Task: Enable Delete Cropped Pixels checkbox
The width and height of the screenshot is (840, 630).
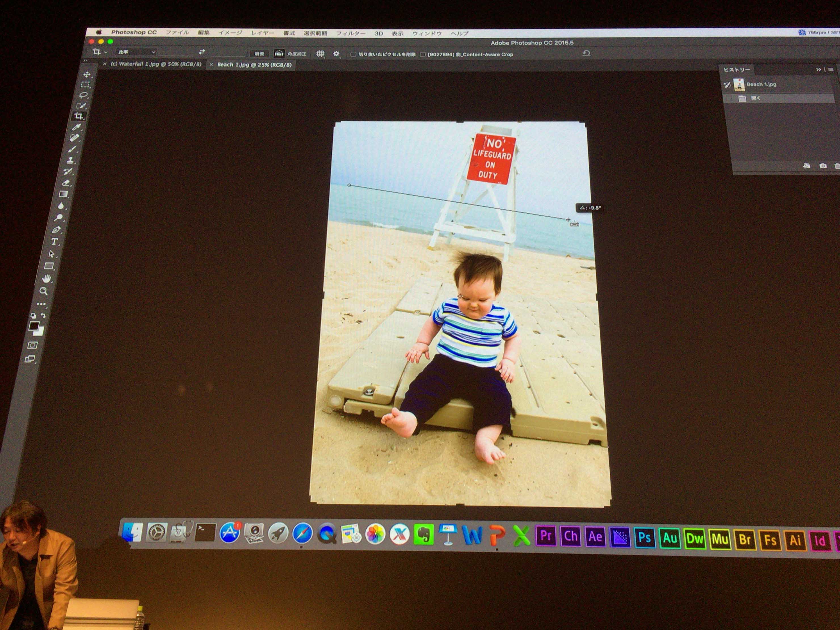Action: pos(353,54)
